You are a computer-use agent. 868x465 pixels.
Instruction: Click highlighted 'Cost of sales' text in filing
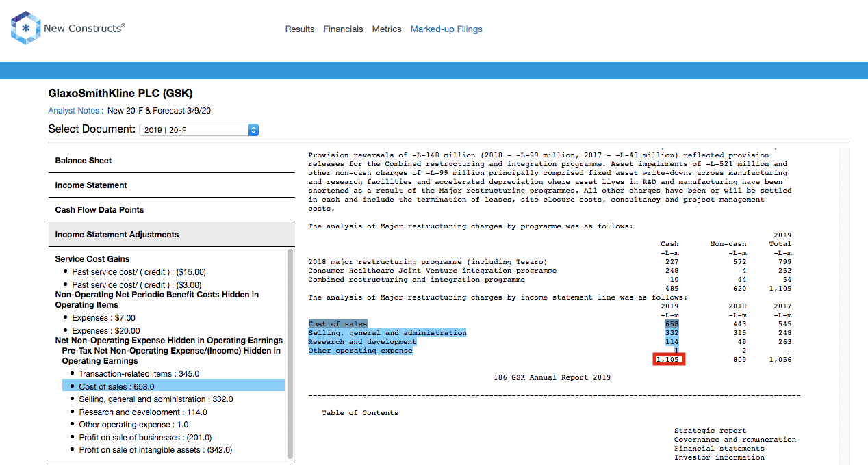(337, 324)
